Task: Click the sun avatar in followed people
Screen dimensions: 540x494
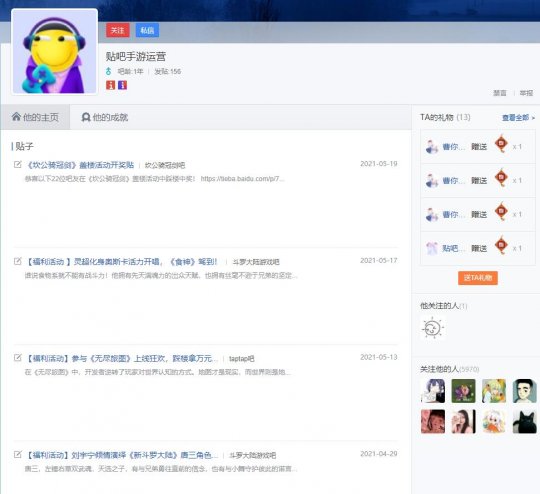Action: (x=433, y=328)
